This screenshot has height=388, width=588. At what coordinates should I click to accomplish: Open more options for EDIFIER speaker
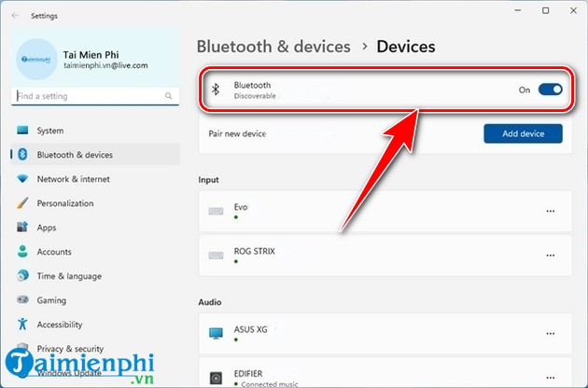tap(550, 378)
